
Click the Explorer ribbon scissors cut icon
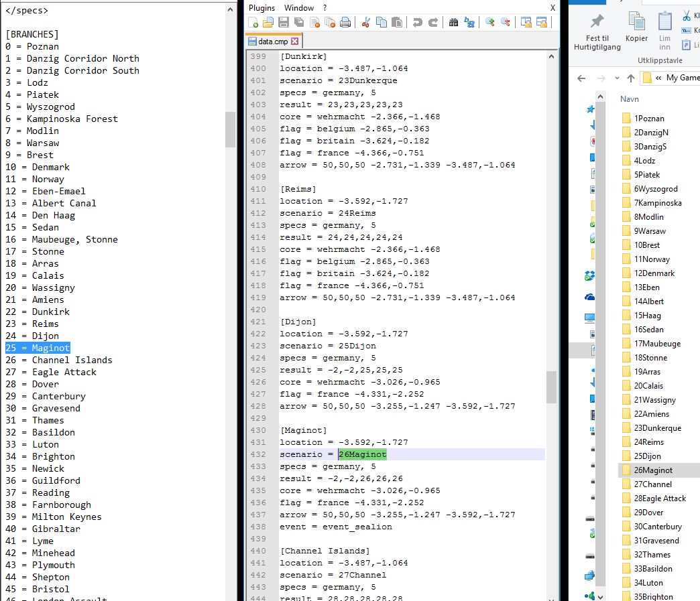coord(686,16)
